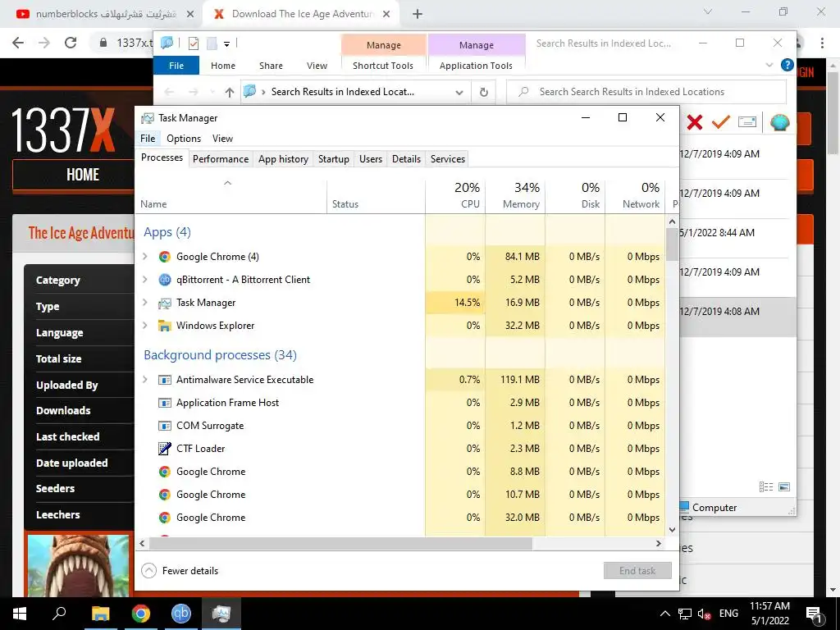Open the notification center
Screen dimensions: 840x630
[813, 614]
